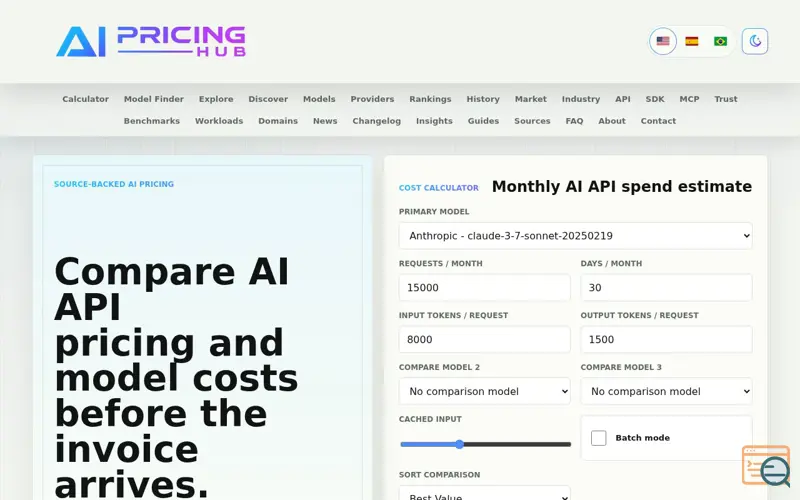Image resolution: width=800 pixels, height=500 pixels.
Task: Open the FAQ page
Action: (x=574, y=121)
